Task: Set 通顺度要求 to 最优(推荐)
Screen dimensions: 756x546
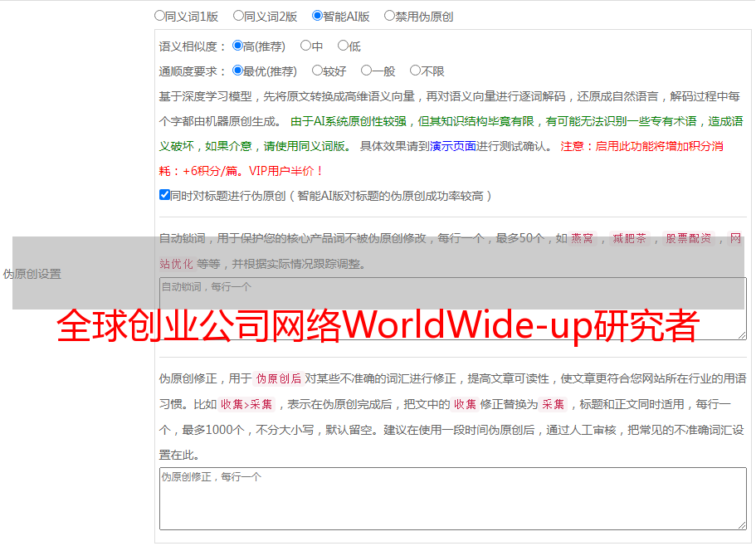Action: [x=237, y=71]
